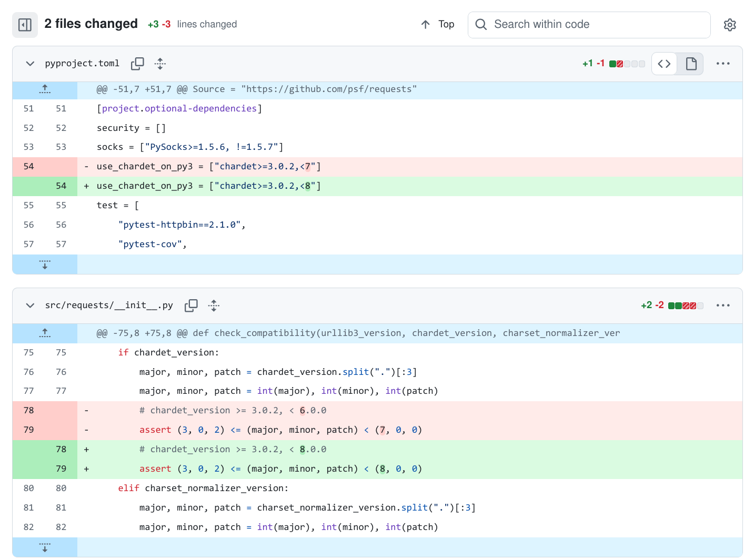Expand lines above line 51 in pyproject.toml
This screenshot has width=754, height=560.
click(x=45, y=89)
